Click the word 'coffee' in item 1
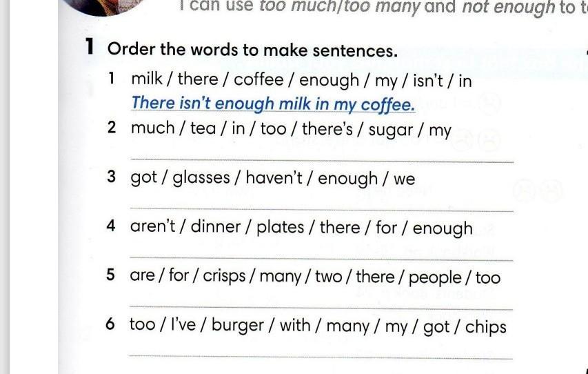The width and height of the screenshot is (588, 374). pos(258,79)
